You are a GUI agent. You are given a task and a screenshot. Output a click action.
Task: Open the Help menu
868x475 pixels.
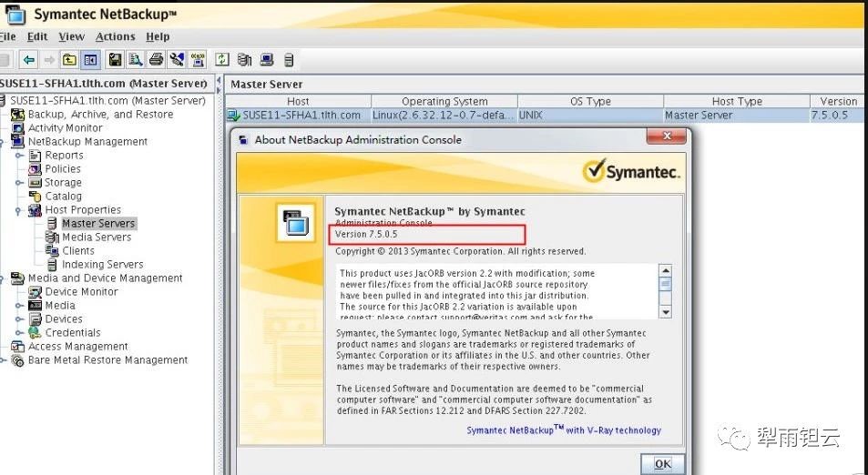click(158, 36)
